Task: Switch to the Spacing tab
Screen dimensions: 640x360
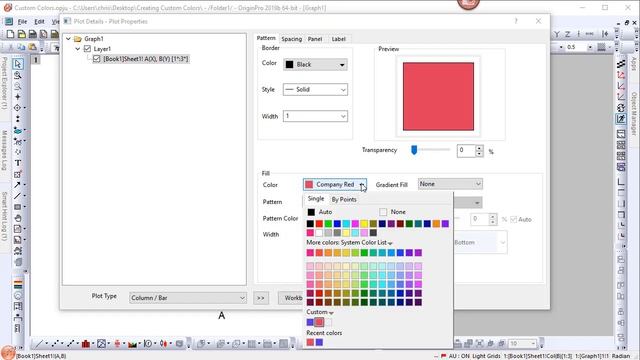Action: [x=291, y=39]
